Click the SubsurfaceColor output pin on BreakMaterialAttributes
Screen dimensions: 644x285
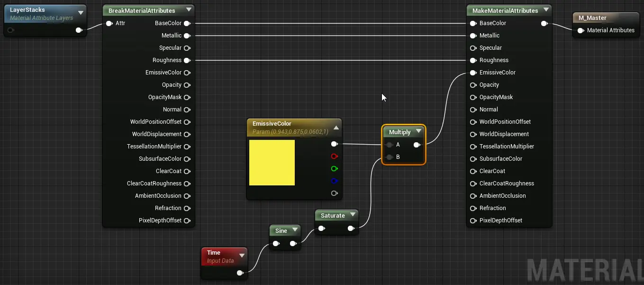[x=187, y=159]
